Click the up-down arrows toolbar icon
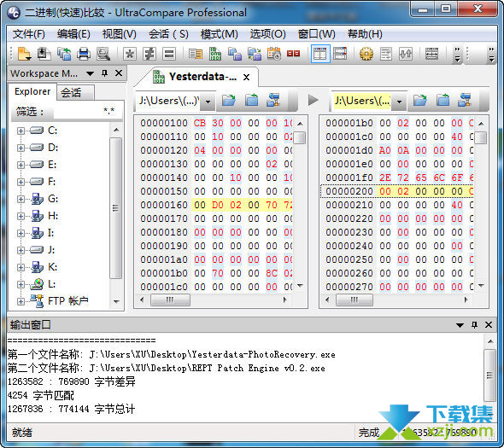 406,54
